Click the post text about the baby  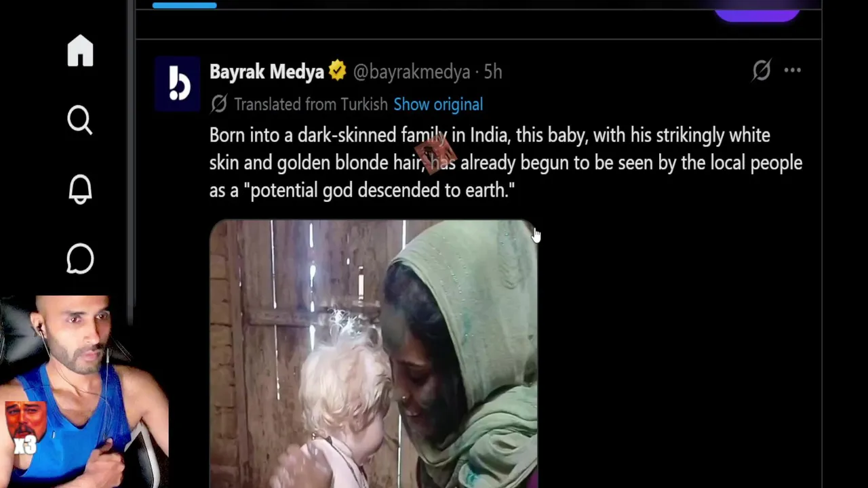(505, 163)
